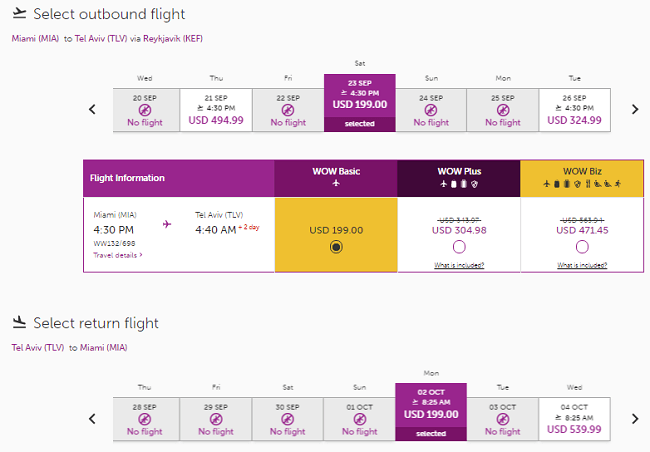Click the no-flight icon on 29 SEP
This screenshot has width=650, height=452.
tap(216, 419)
